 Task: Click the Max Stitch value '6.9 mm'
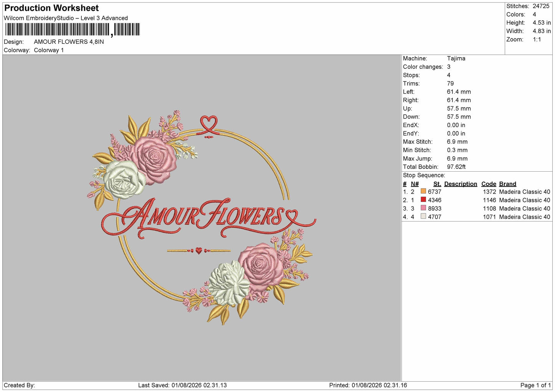(457, 142)
